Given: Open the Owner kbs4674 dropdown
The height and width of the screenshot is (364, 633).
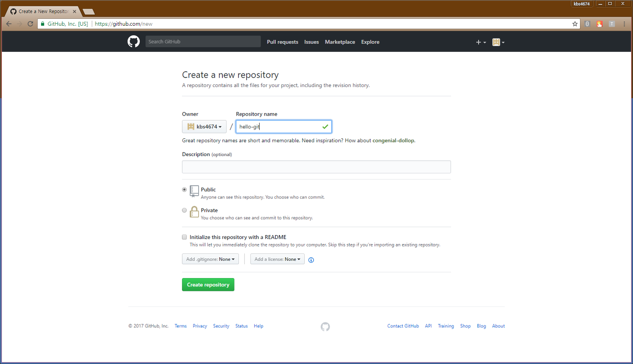Looking at the screenshot, I should (x=204, y=126).
